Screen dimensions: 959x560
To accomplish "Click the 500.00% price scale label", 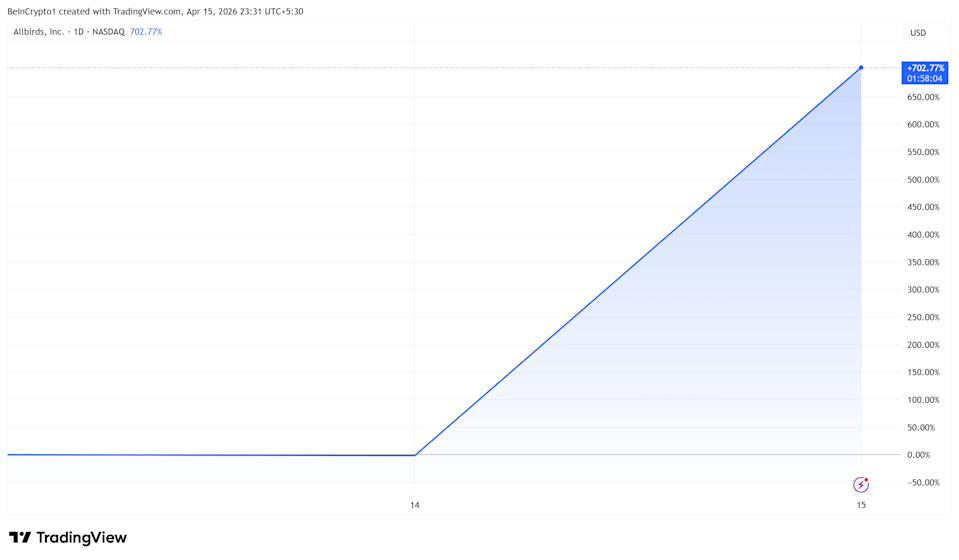I will [x=923, y=180].
